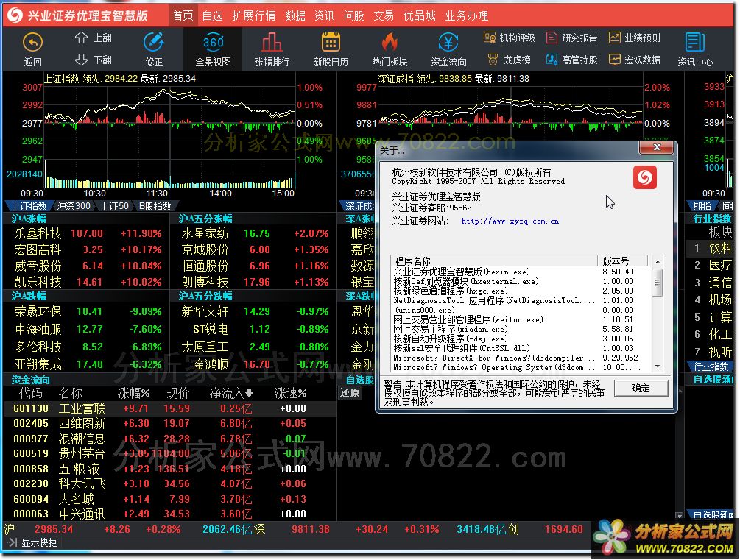740x560 pixels.
Task: Open the 涨幅排行 ranking chart icon
Action: click(272, 42)
